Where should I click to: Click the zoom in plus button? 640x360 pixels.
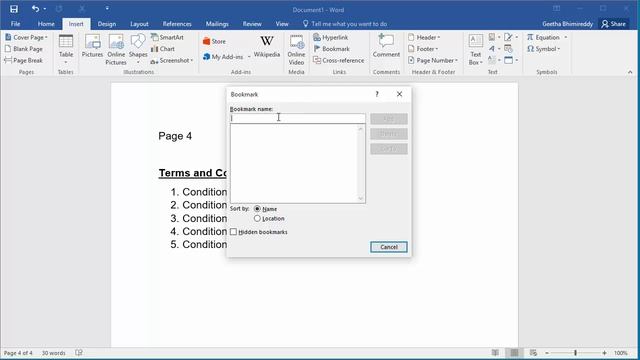tap(604, 353)
